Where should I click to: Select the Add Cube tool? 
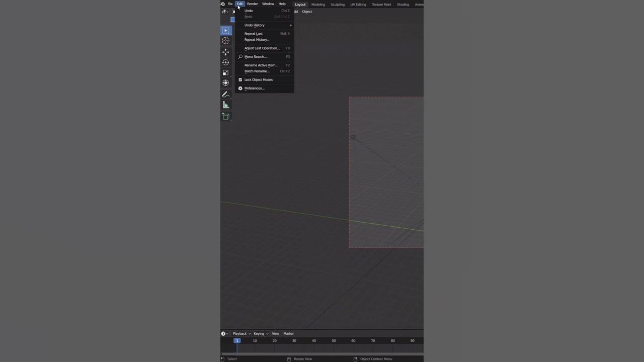pos(226,117)
